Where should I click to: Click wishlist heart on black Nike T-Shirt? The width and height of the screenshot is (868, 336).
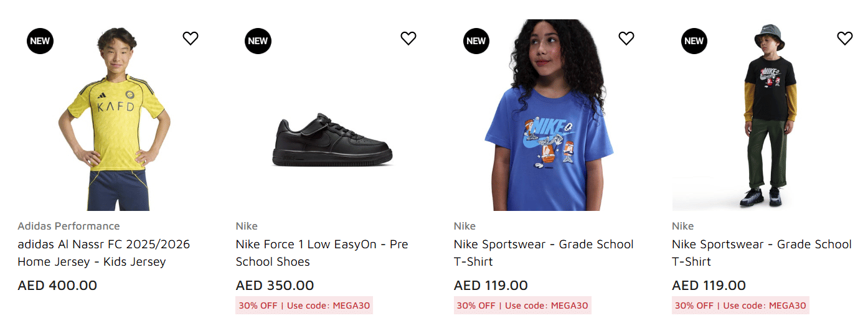tap(844, 39)
